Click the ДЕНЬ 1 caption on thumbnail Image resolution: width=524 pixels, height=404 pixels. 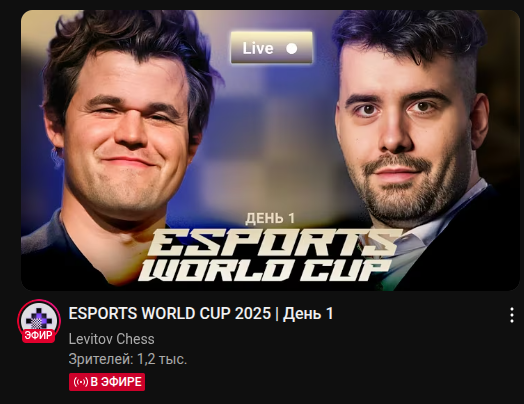[270, 219]
